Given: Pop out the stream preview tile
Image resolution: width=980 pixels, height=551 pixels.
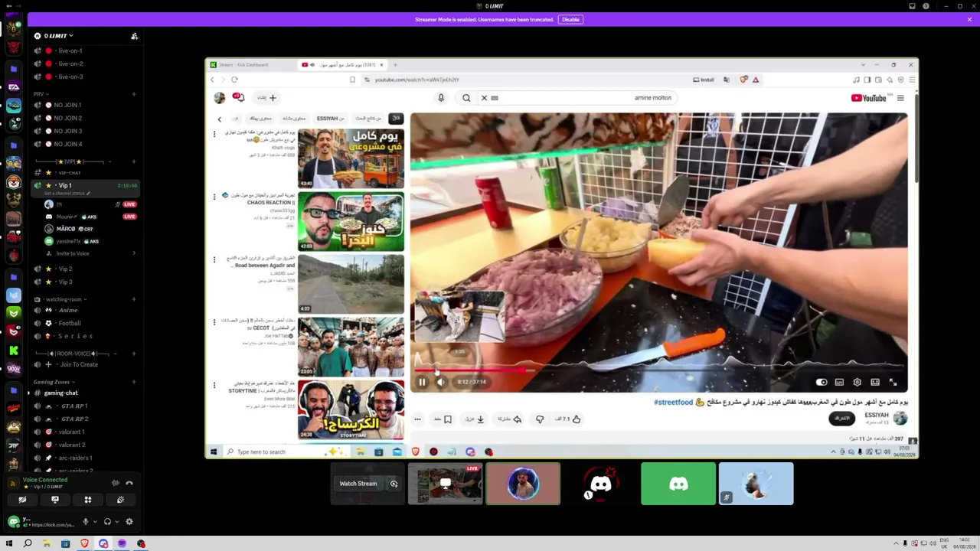Looking at the screenshot, I should tap(394, 484).
